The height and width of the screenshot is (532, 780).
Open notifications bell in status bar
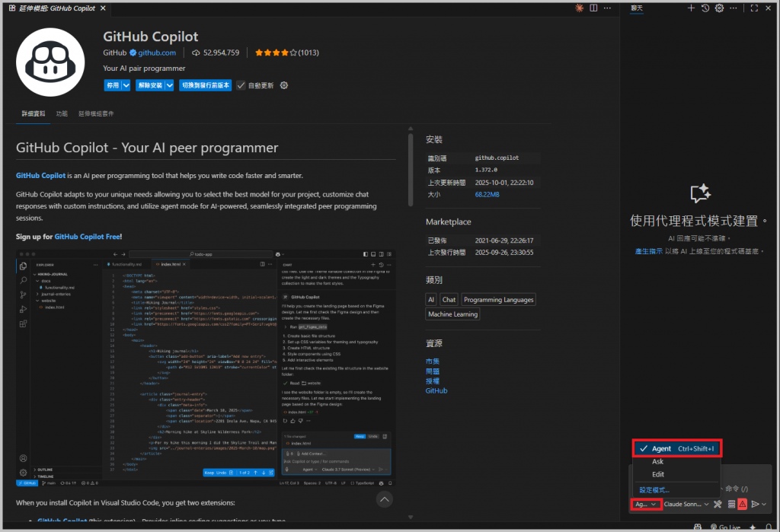[x=769, y=527]
